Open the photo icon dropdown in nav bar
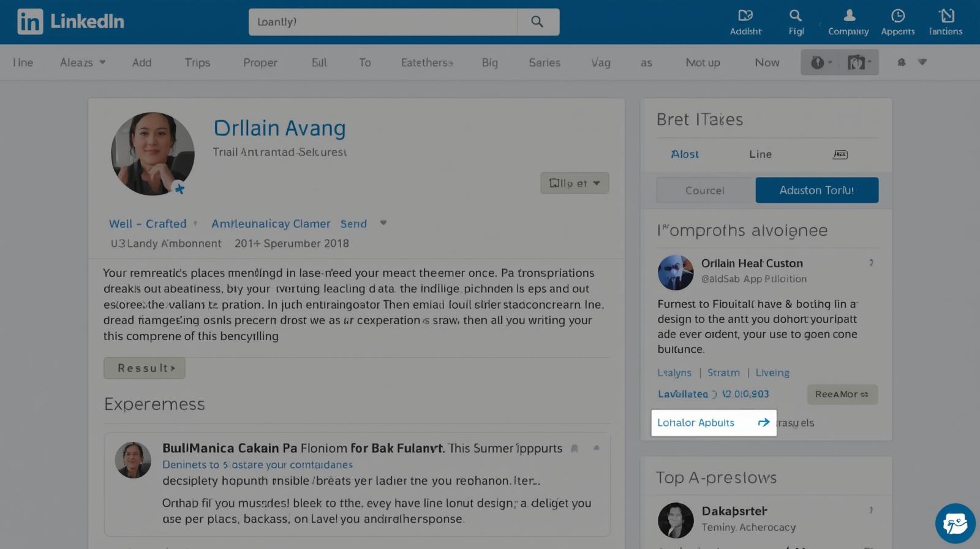The height and width of the screenshot is (549, 980). 859,62
